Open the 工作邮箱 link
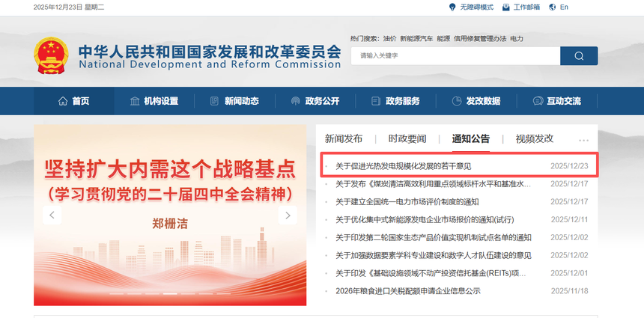644x318 pixels. (x=526, y=7)
